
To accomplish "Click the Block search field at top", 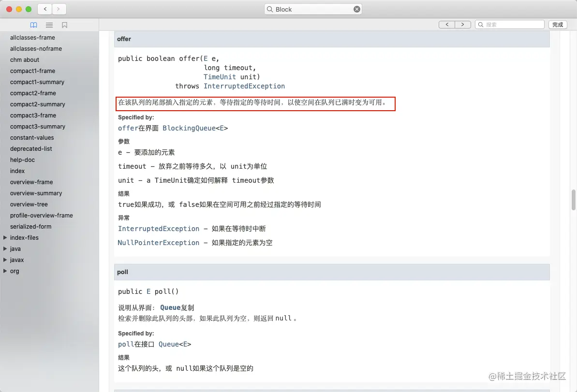I will click(313, 9).
